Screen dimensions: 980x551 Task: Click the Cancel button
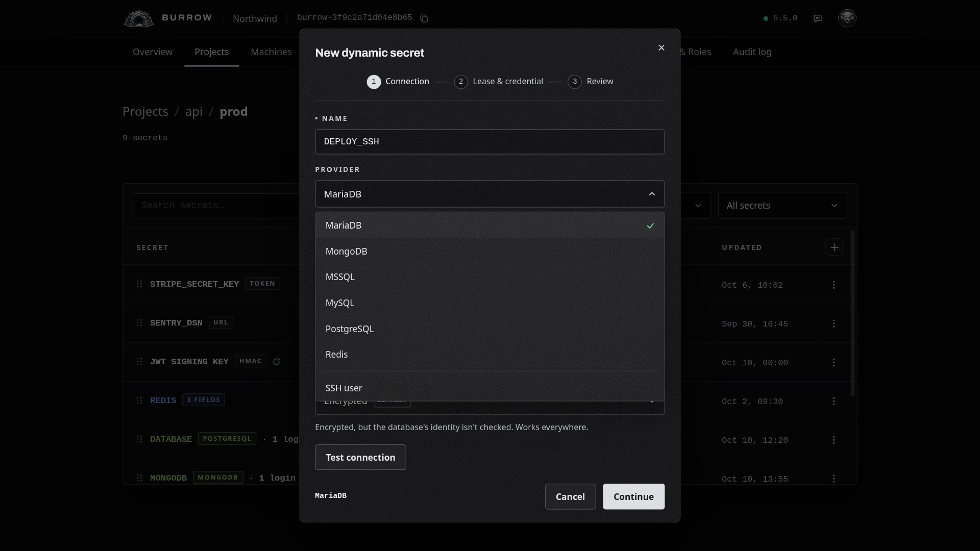[570, 496]
